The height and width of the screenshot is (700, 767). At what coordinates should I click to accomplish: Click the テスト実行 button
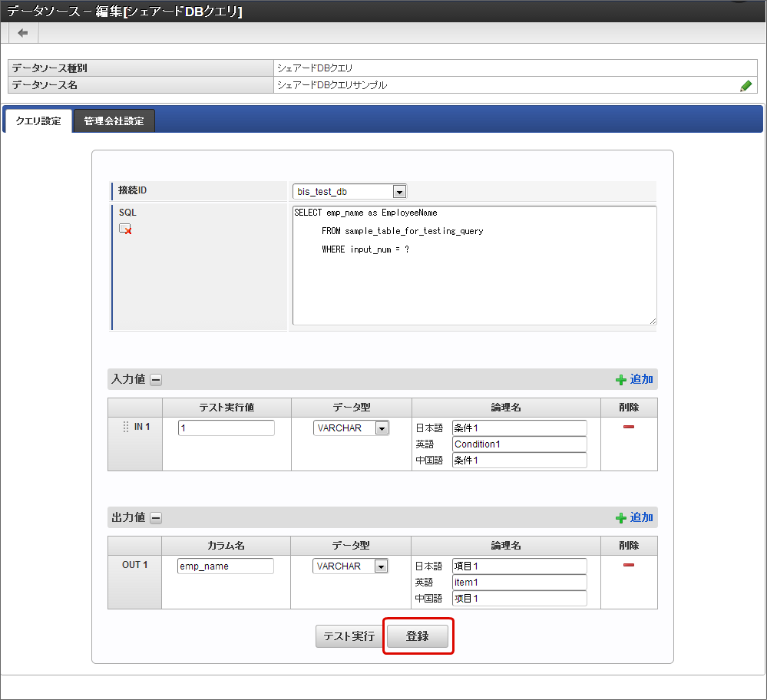click(349, 636)
